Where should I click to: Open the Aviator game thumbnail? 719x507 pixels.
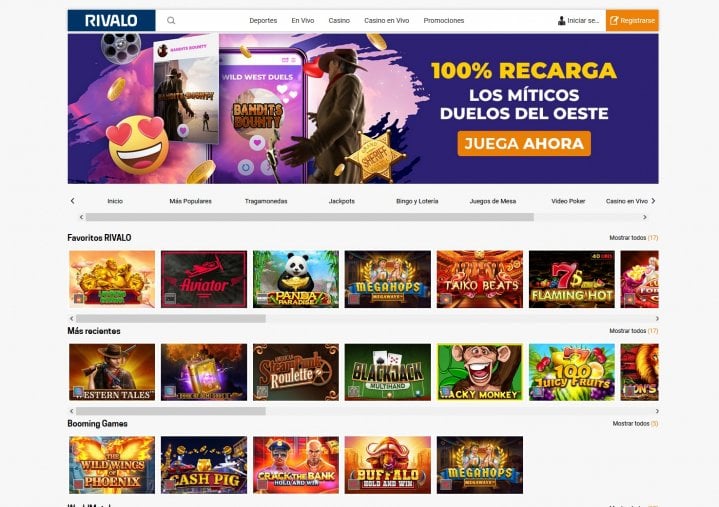coord(204,279)
